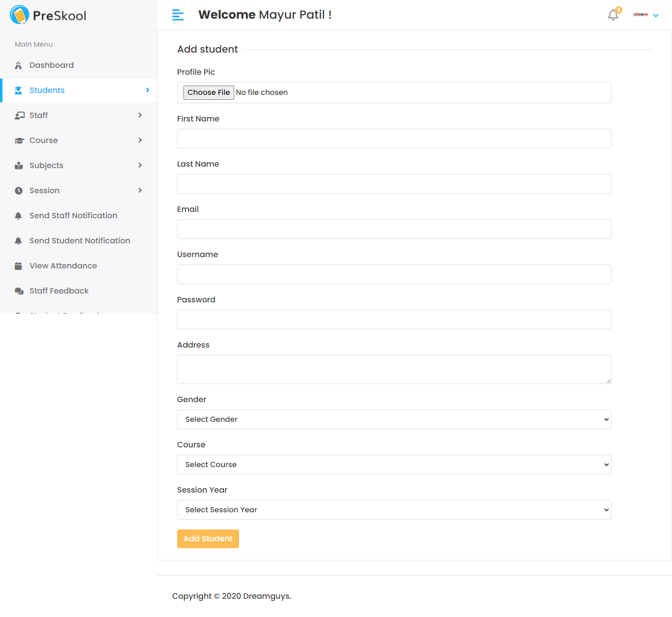Image resolution: width=672 pixels, height=617 pixels.
Task: Expand the profile dropdown chevron
Action: [x=656, y=15]
